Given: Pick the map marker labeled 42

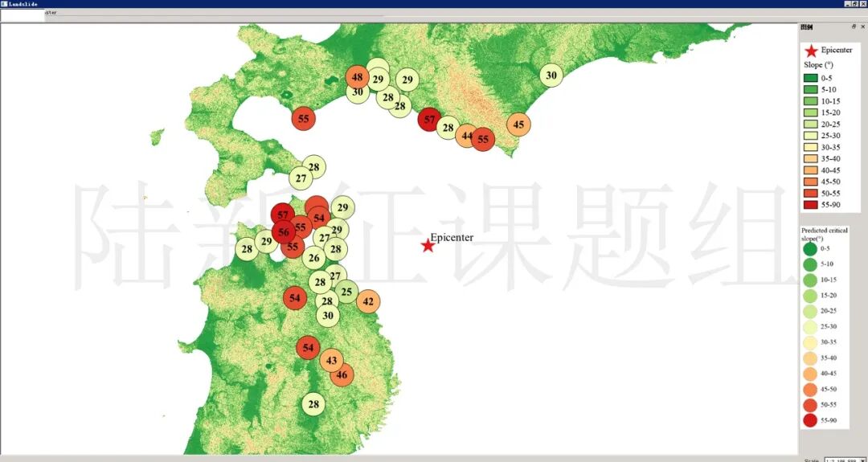Looking at the screenshot, I should point(368,302).
